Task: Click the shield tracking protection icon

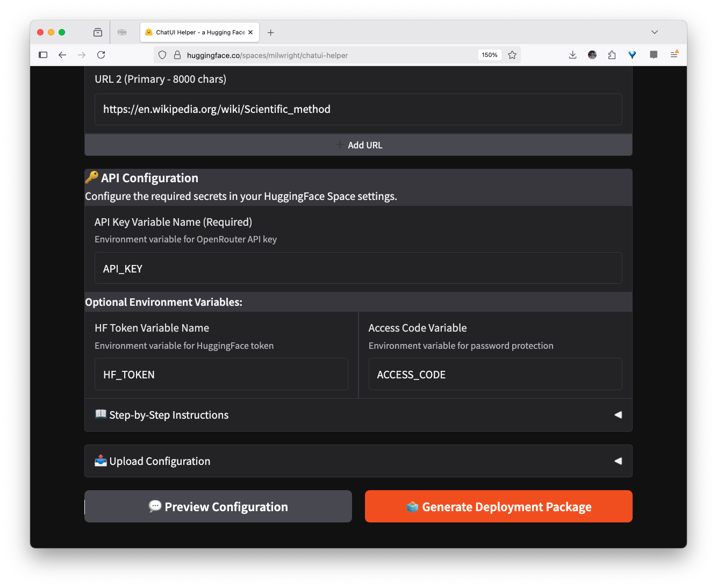Action: [162, 55]
